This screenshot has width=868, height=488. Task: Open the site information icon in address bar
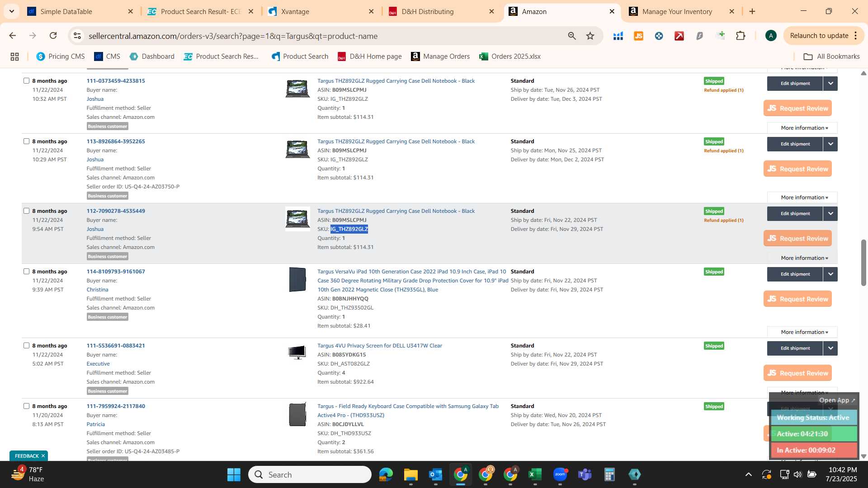[x=77, y=36]
